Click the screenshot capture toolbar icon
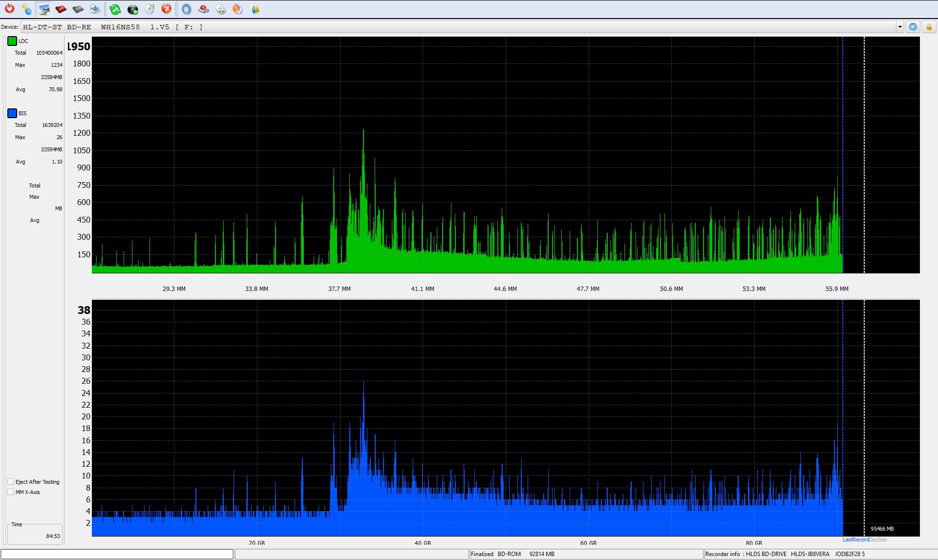Image resolution: width=938 pixels, height=560 pixels. pos(44,9)
